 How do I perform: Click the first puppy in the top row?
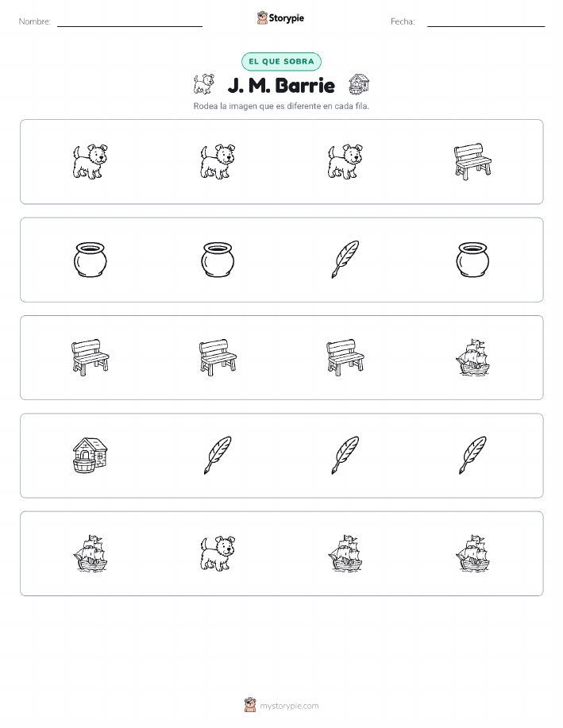(90, 162)
